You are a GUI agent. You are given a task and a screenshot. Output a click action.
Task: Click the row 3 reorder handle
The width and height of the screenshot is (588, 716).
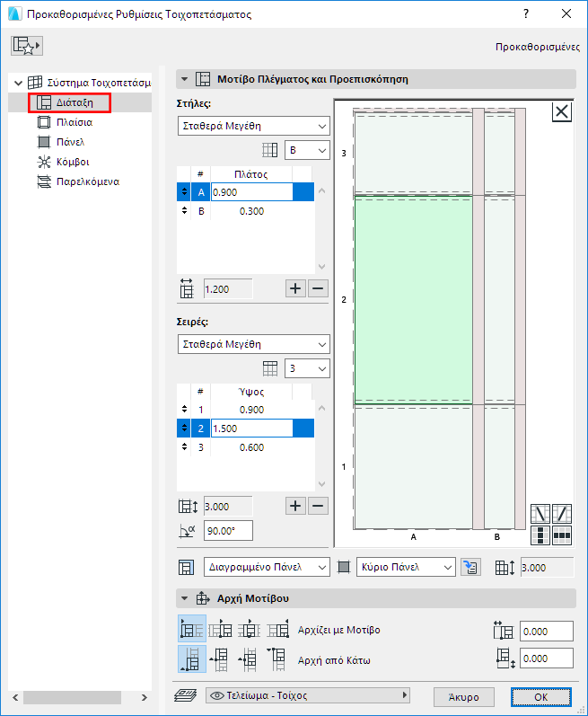coord(184,447)
